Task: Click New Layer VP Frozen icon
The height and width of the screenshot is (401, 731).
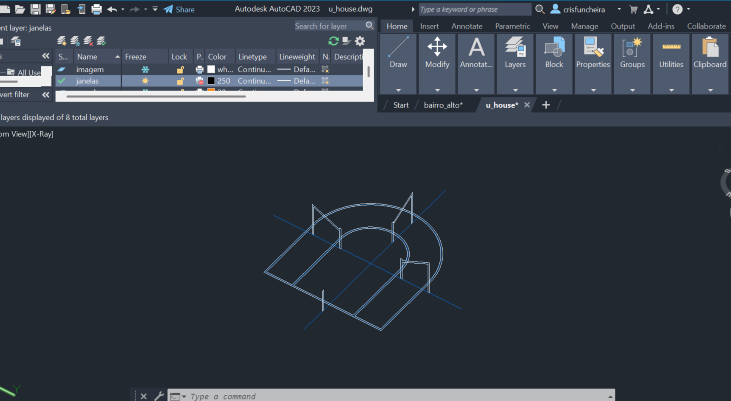Action: click(x=75, y=41)
